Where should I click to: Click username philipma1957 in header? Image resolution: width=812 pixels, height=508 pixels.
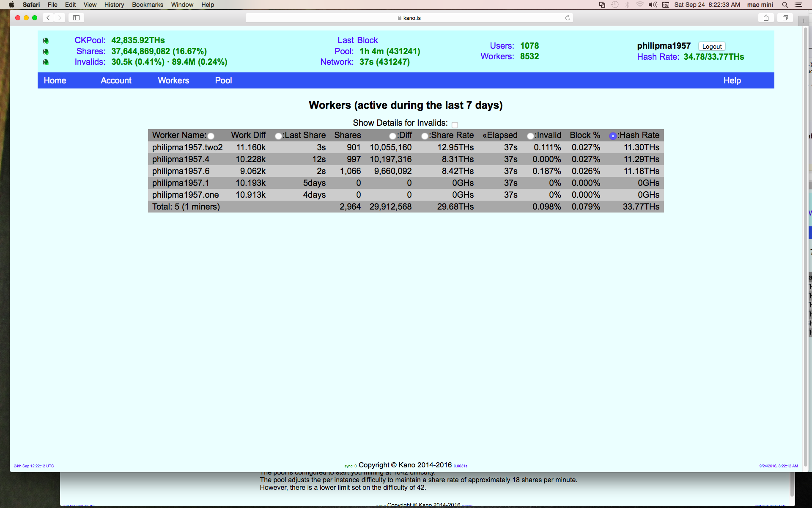pyautogui.click(x=664, y=46)
